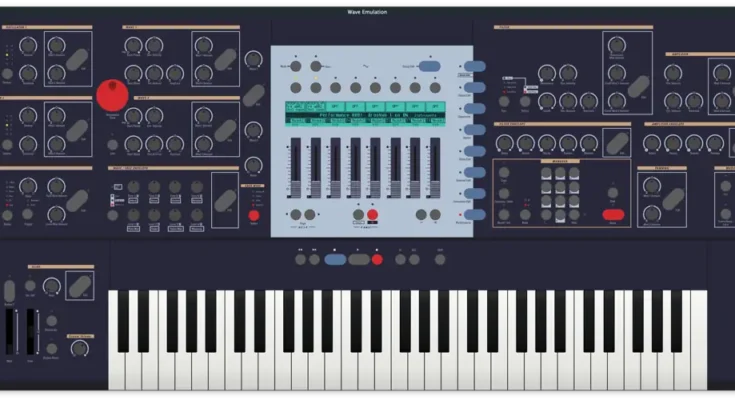Click the first black piano key on left
Image resolution: width=735 pixels, height=400 pixels.
tap(123, 321)
